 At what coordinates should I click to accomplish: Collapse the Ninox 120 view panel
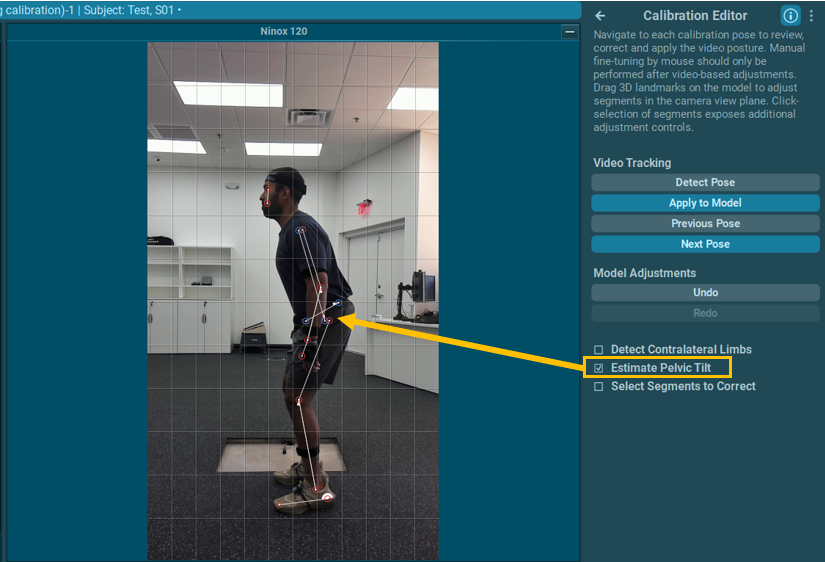[x=570, y=32]
